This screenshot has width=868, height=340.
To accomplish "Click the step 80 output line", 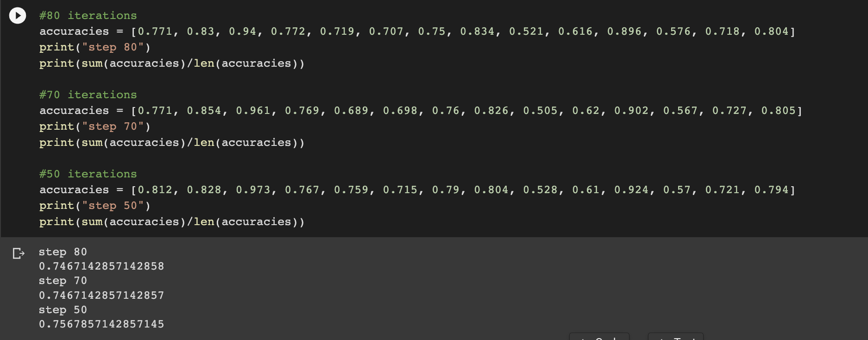I will [x=63, y=252].
